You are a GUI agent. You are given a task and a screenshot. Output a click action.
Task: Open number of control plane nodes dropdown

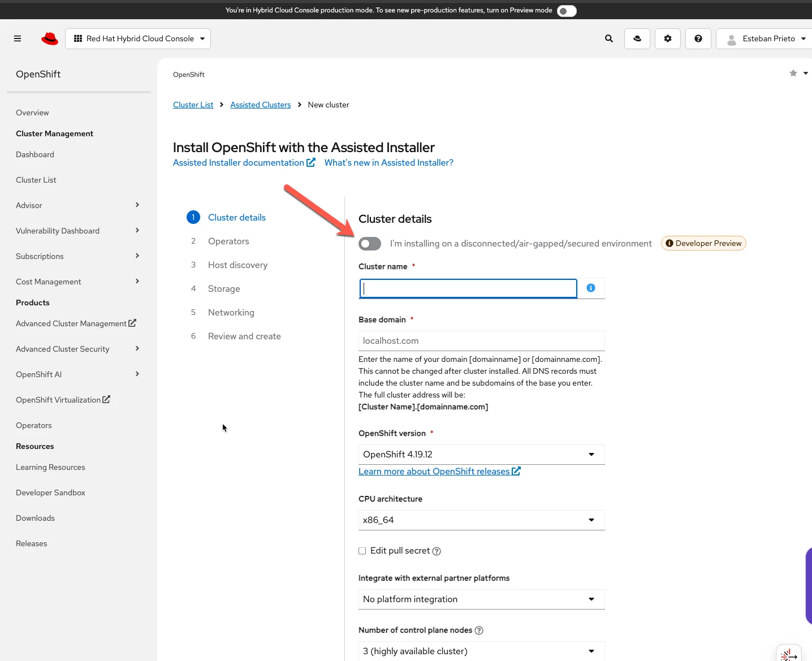482,651
